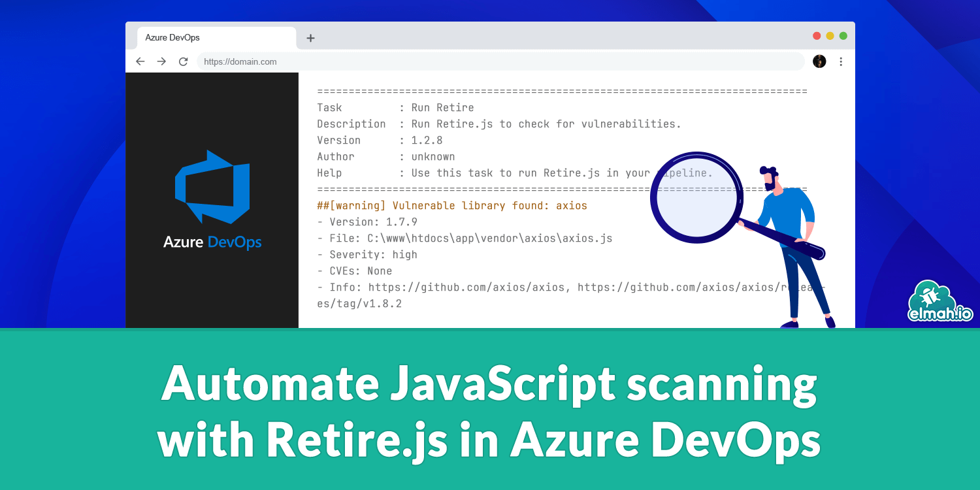The width and height of the screenshot is (980, 490).
Task: Open a new browser tab with the plus button
Action: point(310,37)
